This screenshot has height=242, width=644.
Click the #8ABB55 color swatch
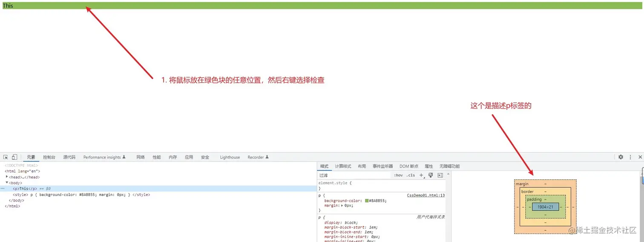click(367, 201)
